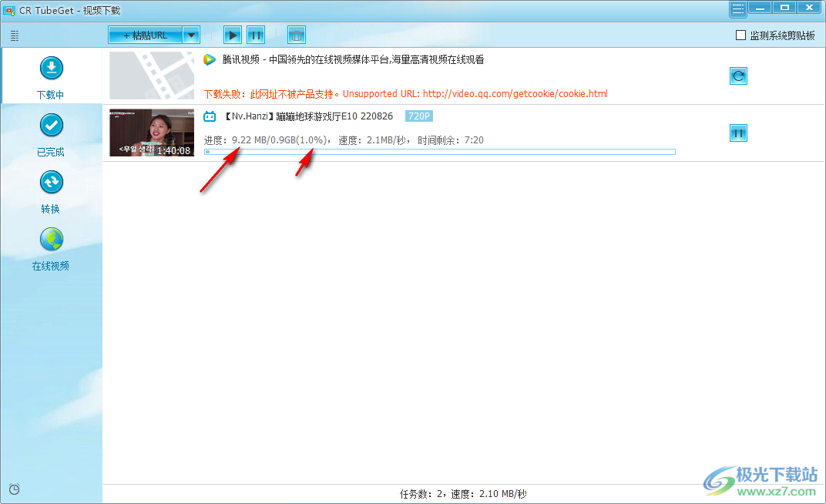Open the 已完成 completed section

[x=51, y=135]
